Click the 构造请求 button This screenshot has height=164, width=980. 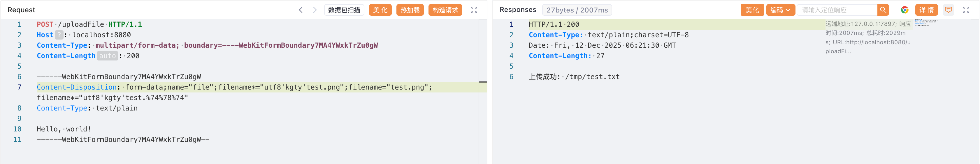(x=445, y=10)
